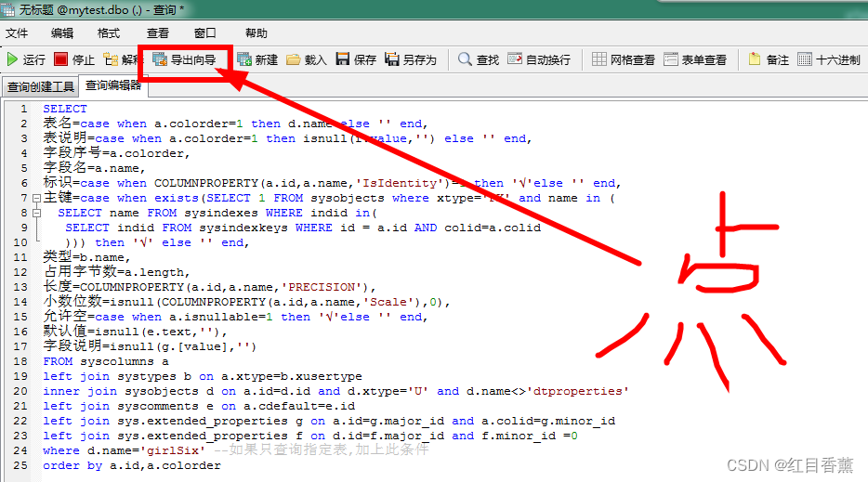Open the 备注 memo view
This screenshot has height=482, width=868.
(x=769, y=59)
